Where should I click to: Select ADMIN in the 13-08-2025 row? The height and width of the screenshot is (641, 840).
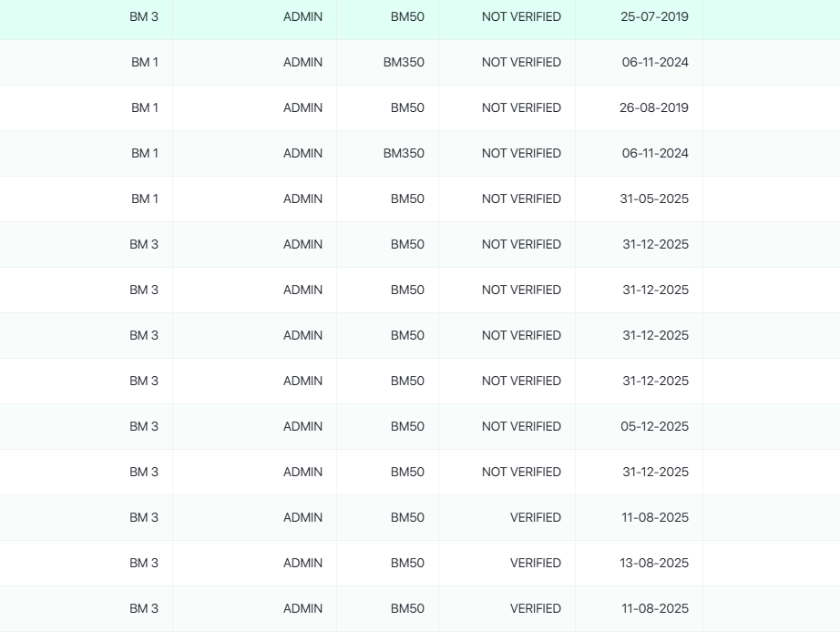(x=302, y=563)
